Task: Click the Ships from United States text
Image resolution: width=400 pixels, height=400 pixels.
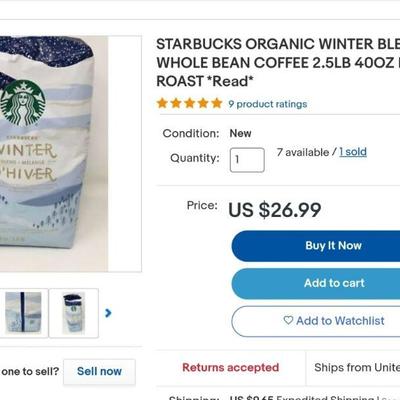Action: [357, 367]
